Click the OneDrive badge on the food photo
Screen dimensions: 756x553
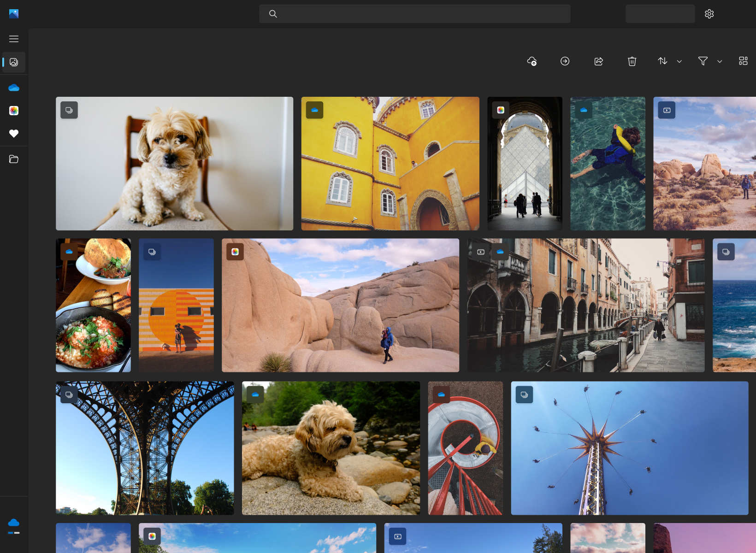69,252
